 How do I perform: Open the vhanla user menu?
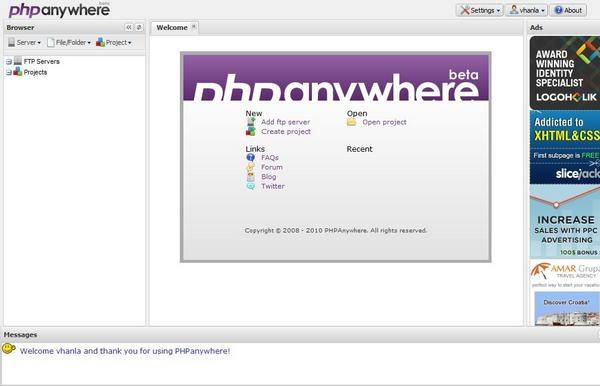click(x=527, y=10)
